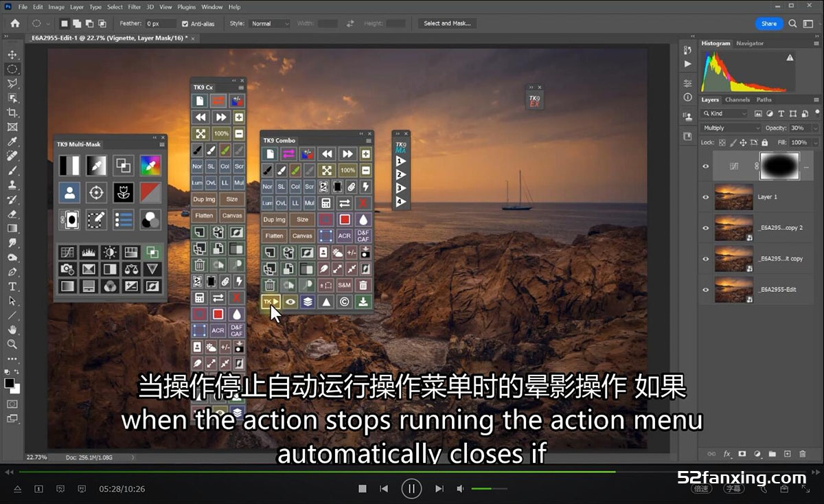Viewport: 824px width, 504px height.
Task: Hide the Vignette layer with its eye icon
Action: click(x=706, y=166)
